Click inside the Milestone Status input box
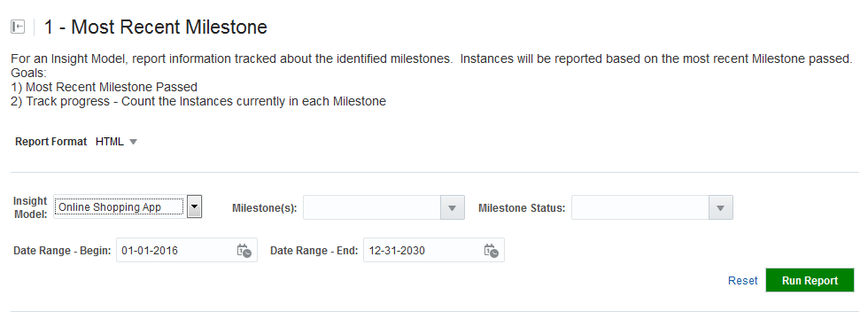 640,208
